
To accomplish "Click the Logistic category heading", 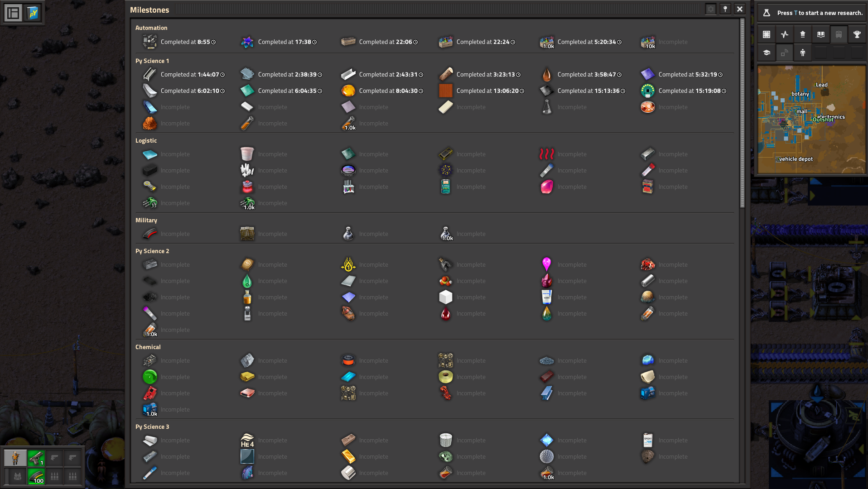I will pos(146,140).
